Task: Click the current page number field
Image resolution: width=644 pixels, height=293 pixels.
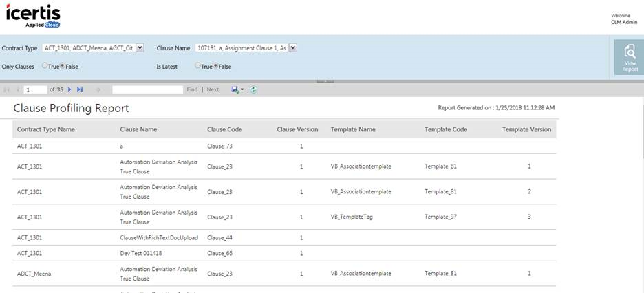Action: [35, 89]
